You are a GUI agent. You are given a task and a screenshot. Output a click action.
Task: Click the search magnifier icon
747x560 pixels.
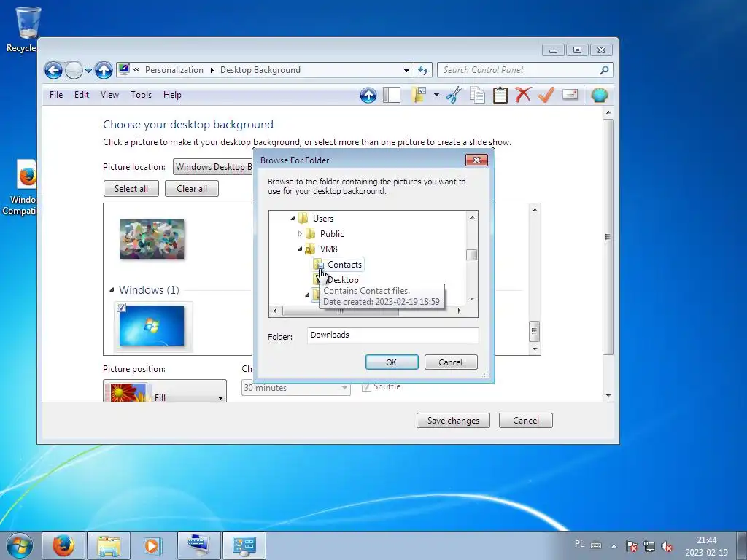[604, 70]
